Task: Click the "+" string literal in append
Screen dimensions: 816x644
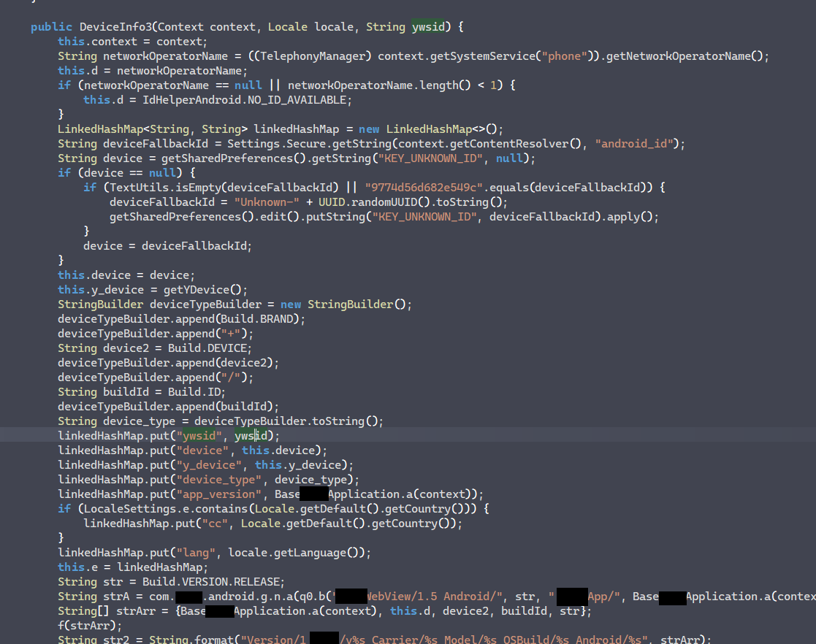Action: coord(231,333)
